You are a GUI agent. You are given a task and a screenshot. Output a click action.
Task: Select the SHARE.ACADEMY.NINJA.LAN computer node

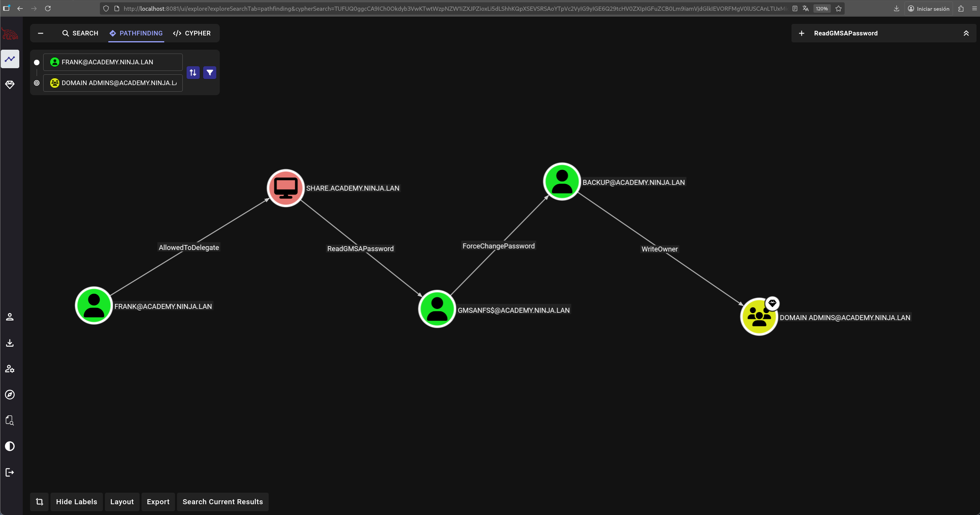286,188
